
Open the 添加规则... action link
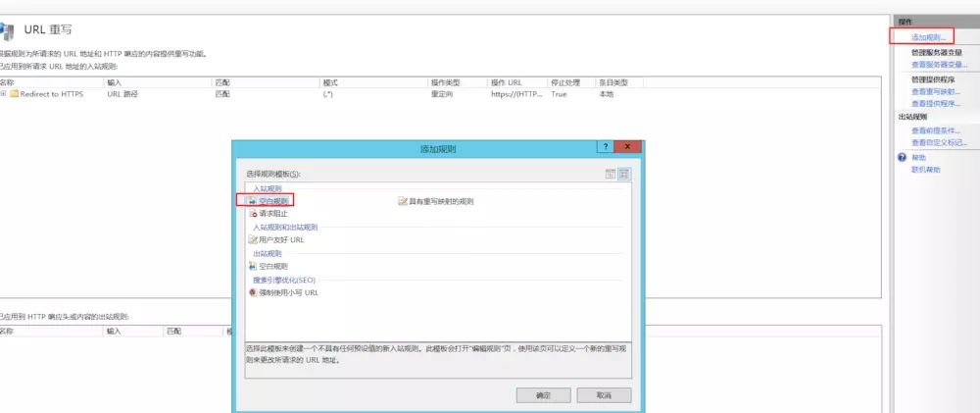click(x=928, y=37)
